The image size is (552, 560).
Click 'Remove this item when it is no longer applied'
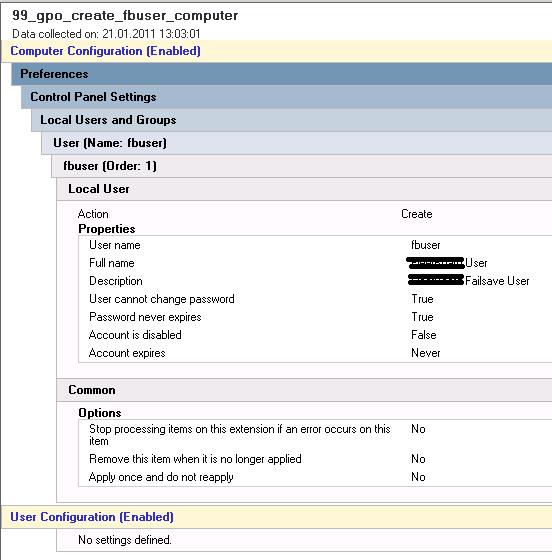pyautogui.click(x=195, y=459)
